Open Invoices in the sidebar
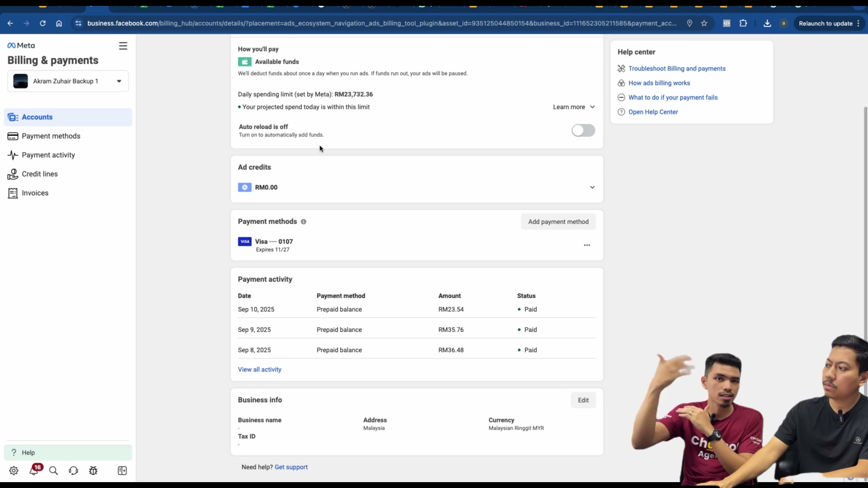 [x=68, y=193]
